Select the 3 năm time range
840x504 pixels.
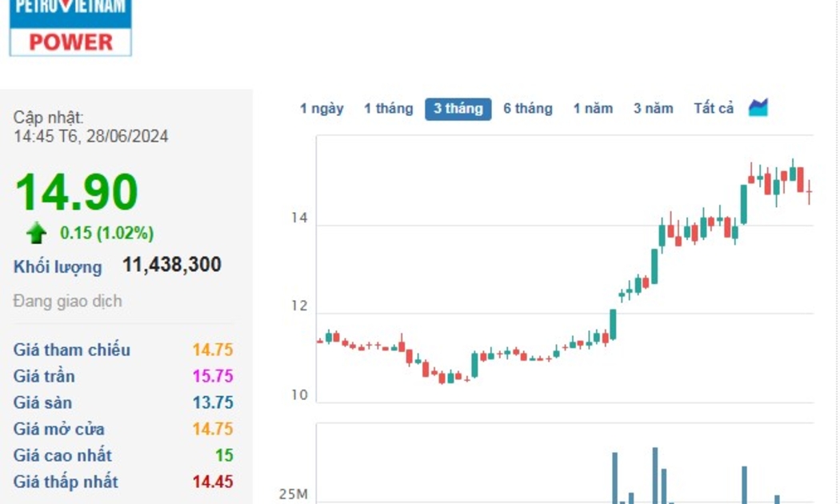point(653,109)
